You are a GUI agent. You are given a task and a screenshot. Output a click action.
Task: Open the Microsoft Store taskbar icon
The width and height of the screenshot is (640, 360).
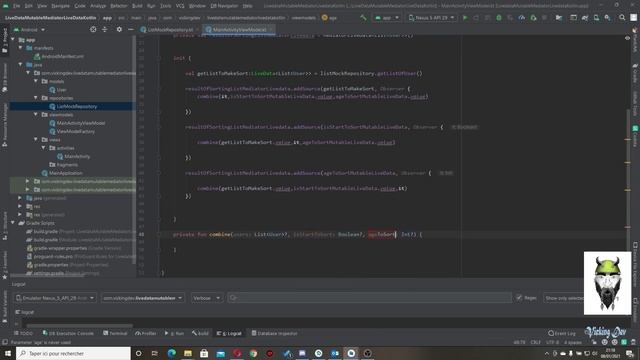[204, 353]
